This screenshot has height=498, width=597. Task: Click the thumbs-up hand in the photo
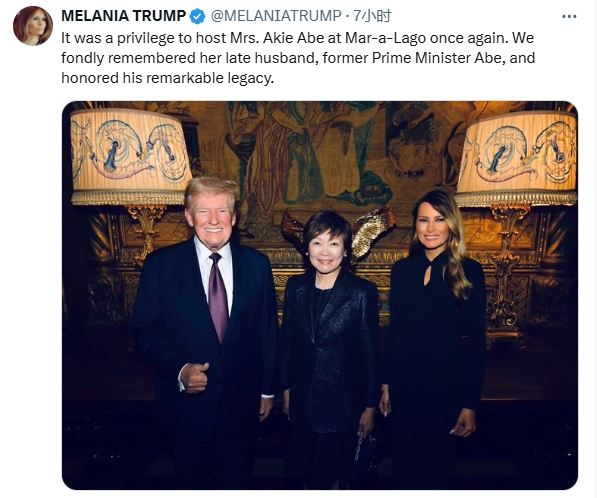(195, 377)
